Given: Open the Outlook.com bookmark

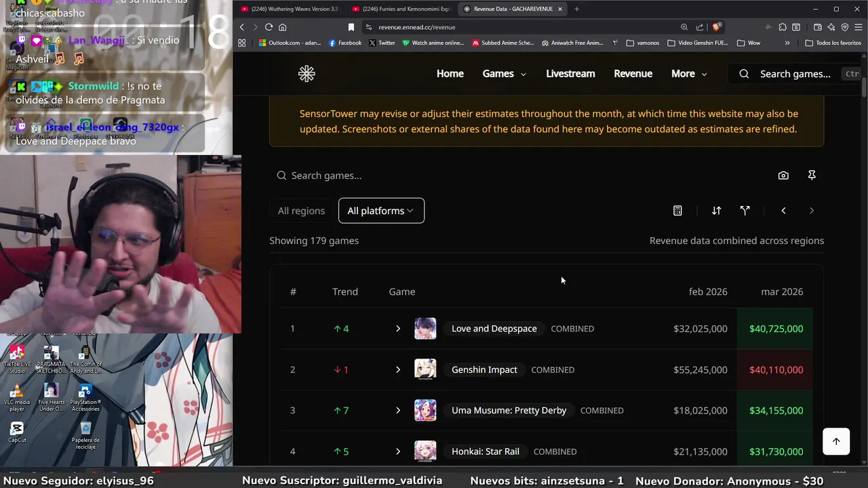Looking at the screenshot, I should [290, 43].
